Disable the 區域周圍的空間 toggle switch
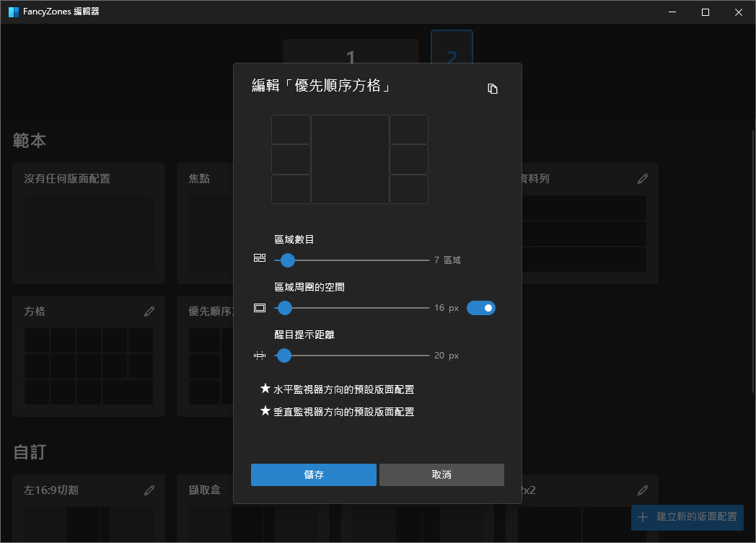Viewport: 756px width, 543px height. pos(481,307)
